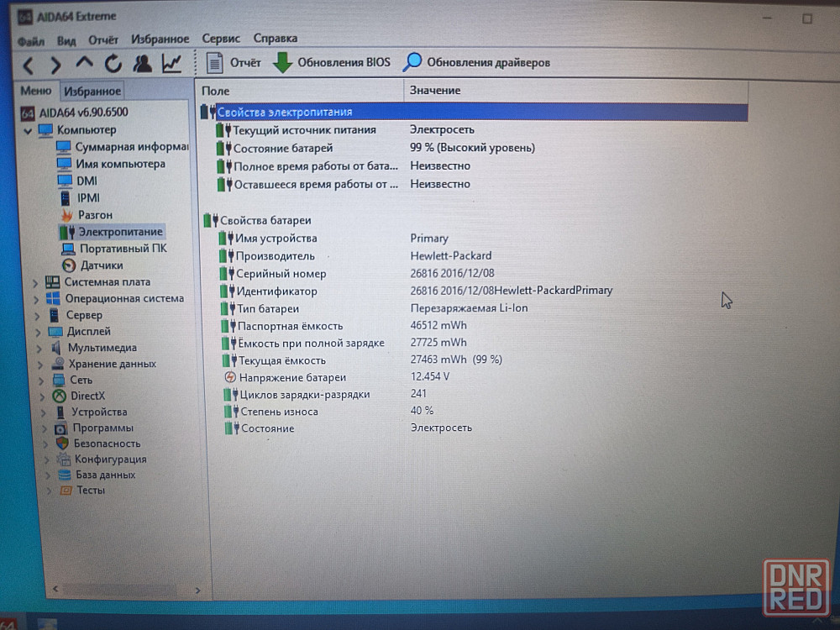Expand the DirectX tree node

pos(35,396)
